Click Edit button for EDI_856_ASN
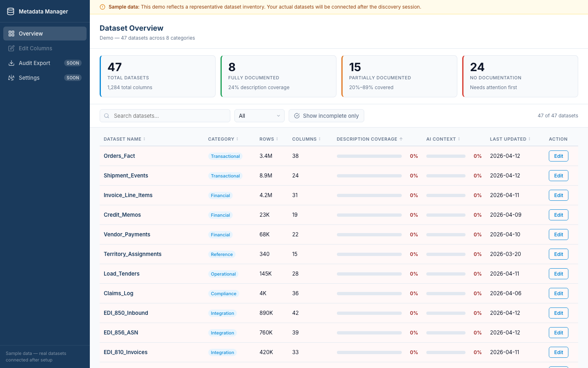This screenshot has height=368, width=588. 559,332
